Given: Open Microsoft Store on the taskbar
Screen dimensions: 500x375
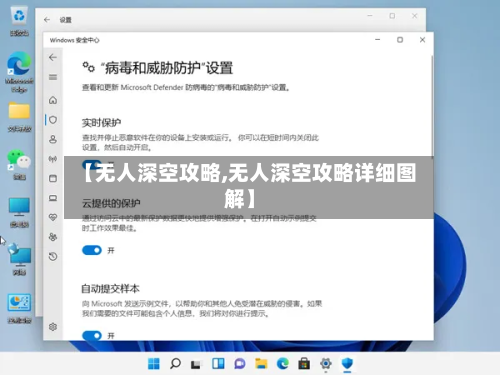Looking at the screenshot, I should point(304,364).
